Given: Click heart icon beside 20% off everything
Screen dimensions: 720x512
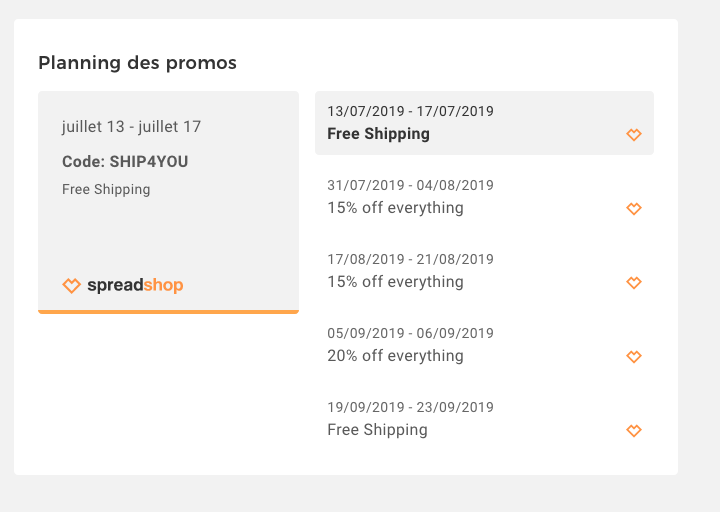Looking at the screenshot, I should click(633, 357).
